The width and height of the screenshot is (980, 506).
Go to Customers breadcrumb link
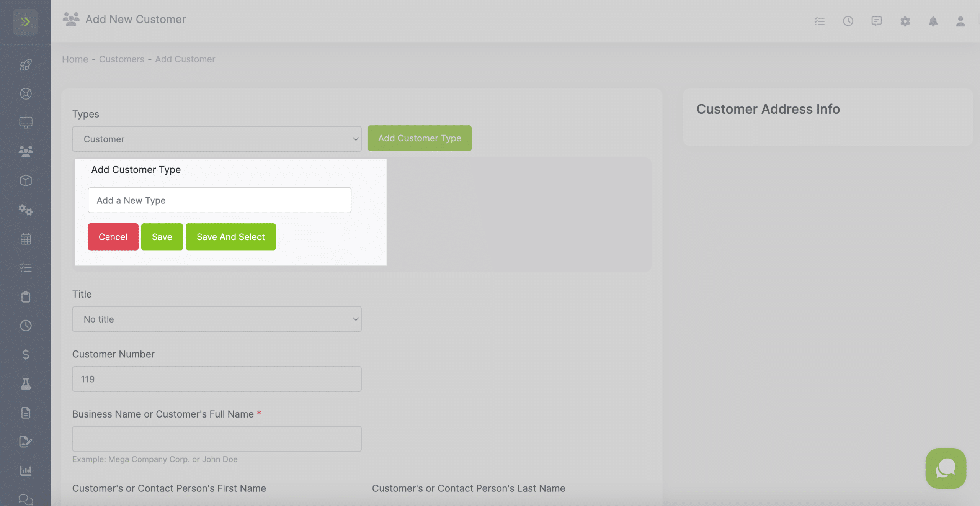coord(122,59)
